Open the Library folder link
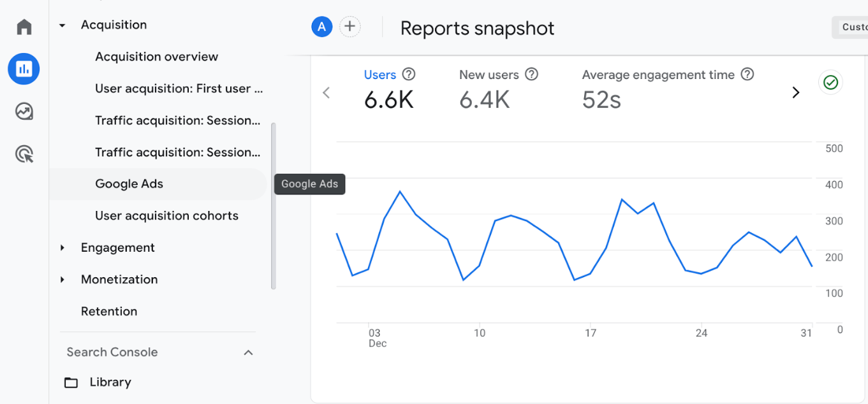The height and width of the screenshot is (404, 868). tap(110, 382)
